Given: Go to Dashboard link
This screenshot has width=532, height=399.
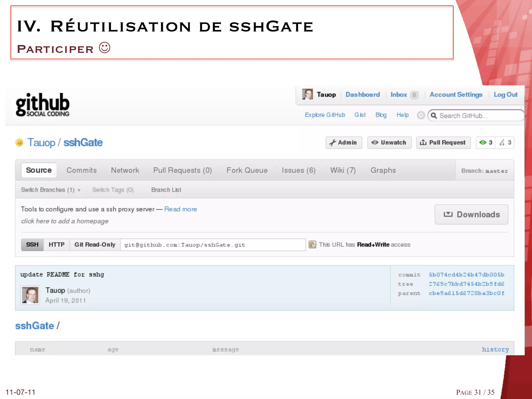Looking at the screenshot, I should (x=363, y=95).
